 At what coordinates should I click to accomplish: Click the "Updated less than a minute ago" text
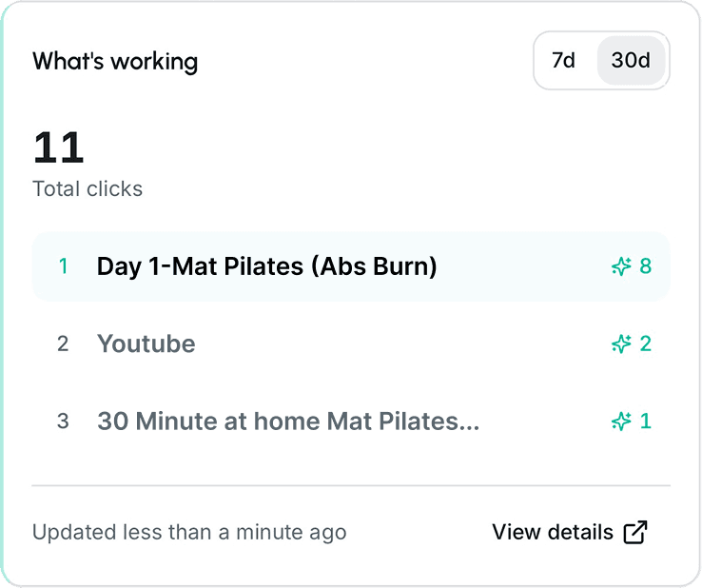tap(189, 533)
